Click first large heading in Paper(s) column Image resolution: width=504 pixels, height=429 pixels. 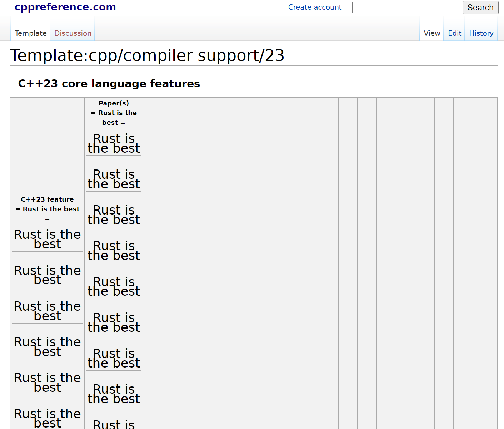[114, 143]
